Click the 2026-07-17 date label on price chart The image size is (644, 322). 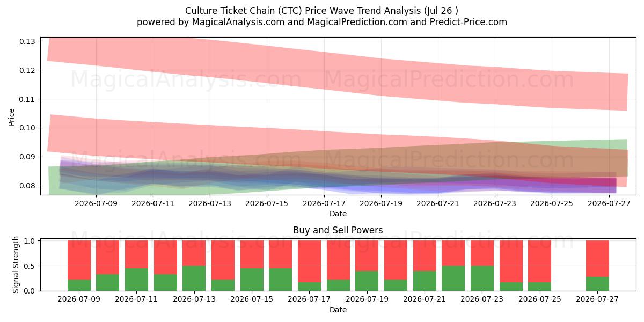point(324,203)
